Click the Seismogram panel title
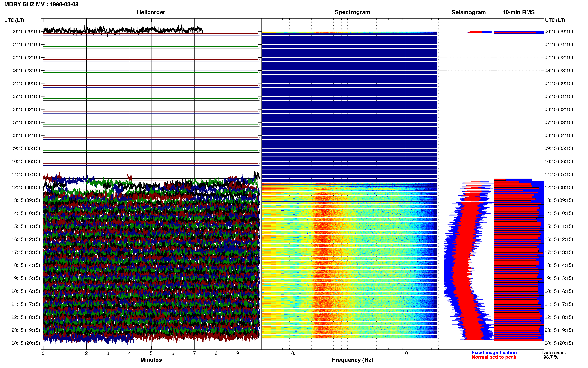This screenshot has width=588, height=368. point(468,12)
